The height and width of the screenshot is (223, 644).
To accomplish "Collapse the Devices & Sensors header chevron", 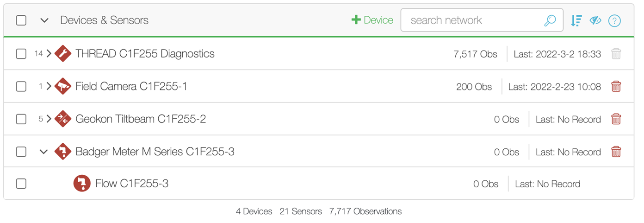I will (44, 20).
